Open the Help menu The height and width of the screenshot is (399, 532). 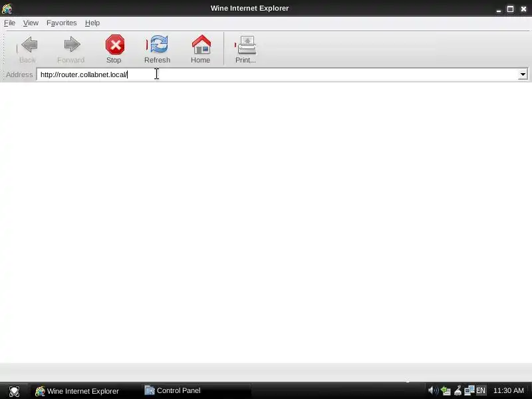point(92,23)
